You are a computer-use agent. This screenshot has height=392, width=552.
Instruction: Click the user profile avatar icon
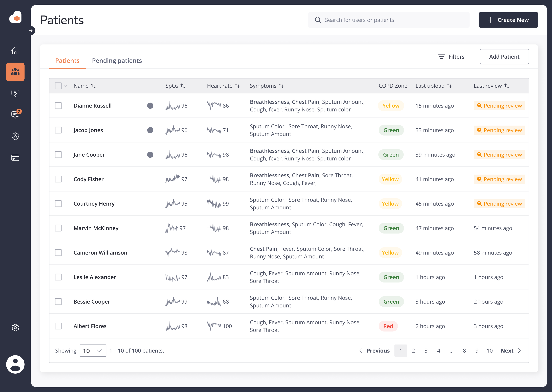(15, 364)
